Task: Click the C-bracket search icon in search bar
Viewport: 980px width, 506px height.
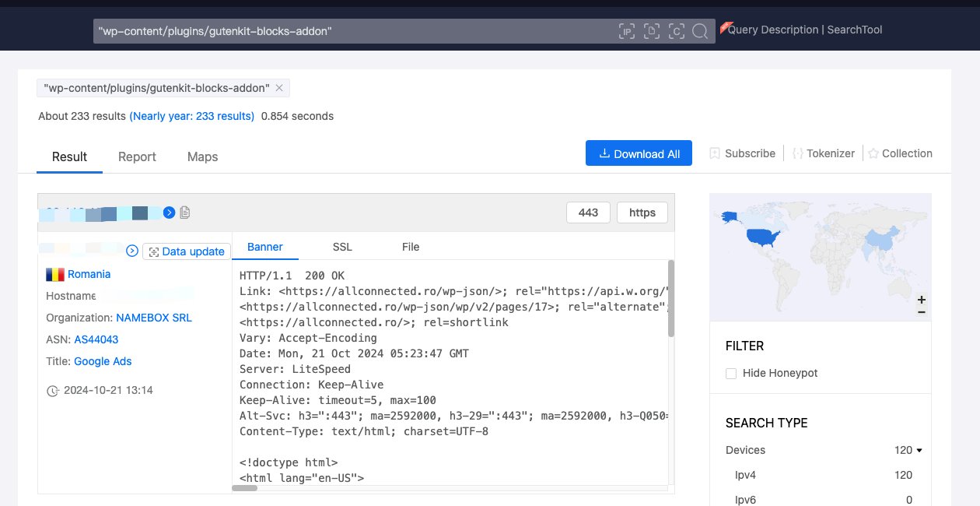Action: (x=676, y=31)
